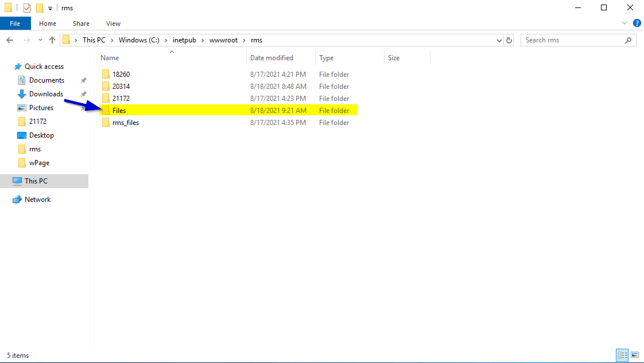This screenshot has width=644, height=363.
Task: Select This PC in the navigation pane
Action: pyautogui.click(x=44, y=181)
